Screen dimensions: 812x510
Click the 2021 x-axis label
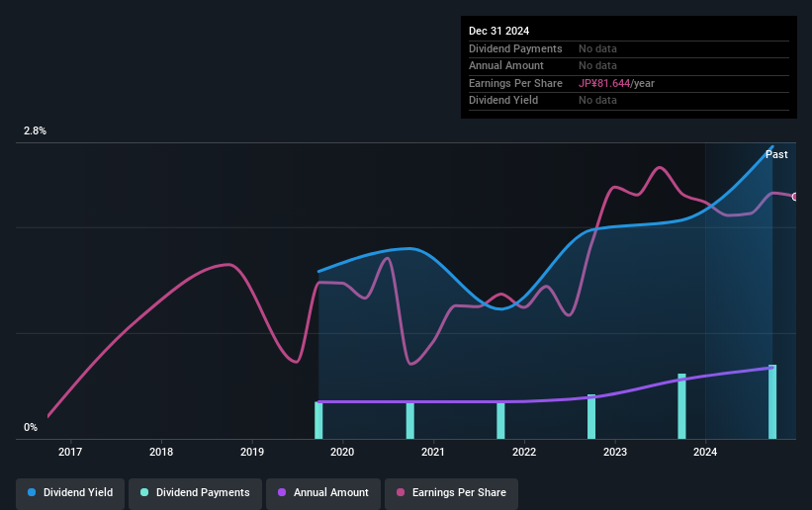pyautogui.click(x=433, y=452)
